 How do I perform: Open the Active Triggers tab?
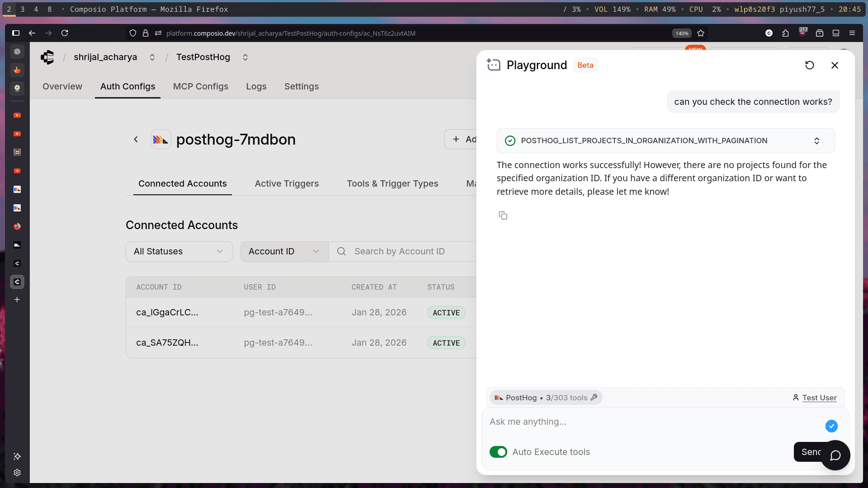tap(287, 183)
